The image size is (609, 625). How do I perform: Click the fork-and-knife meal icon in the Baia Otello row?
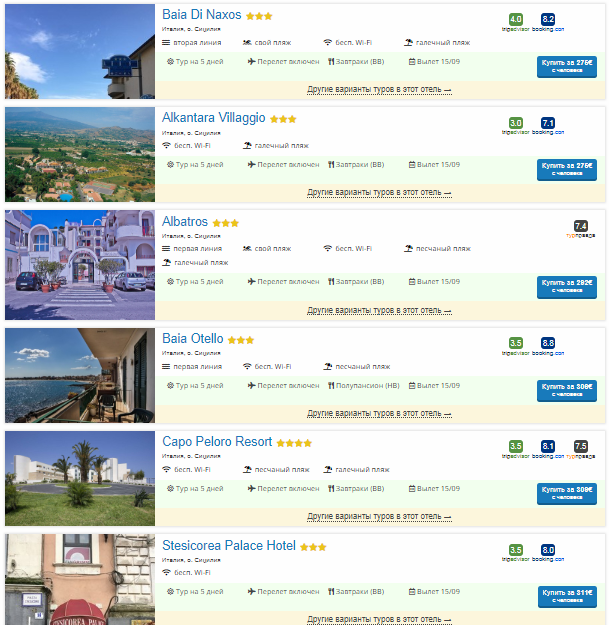(331, 385)
